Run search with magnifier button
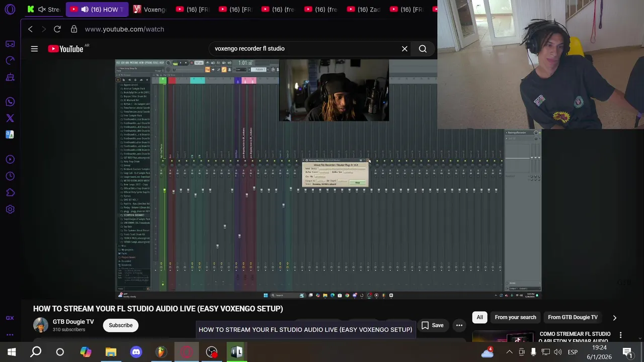This screenshot has height=362, width=644. tap(423, 49)
